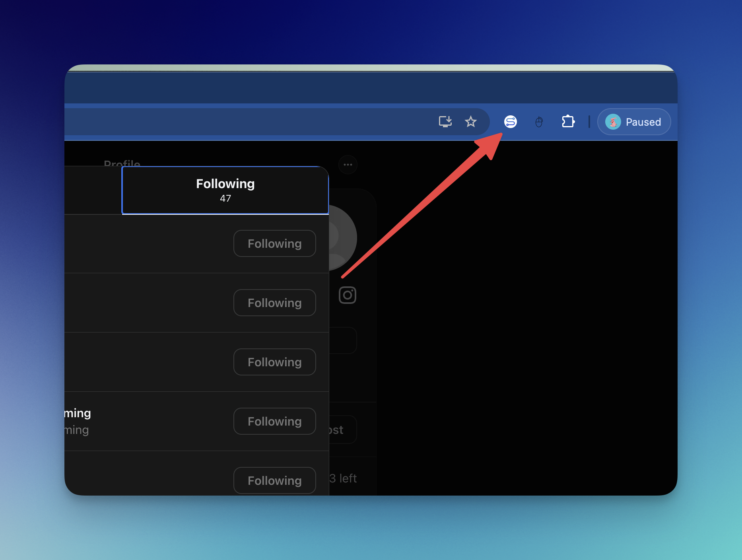
Task: Focus the browser address bar
Action: tap(239, 122)
